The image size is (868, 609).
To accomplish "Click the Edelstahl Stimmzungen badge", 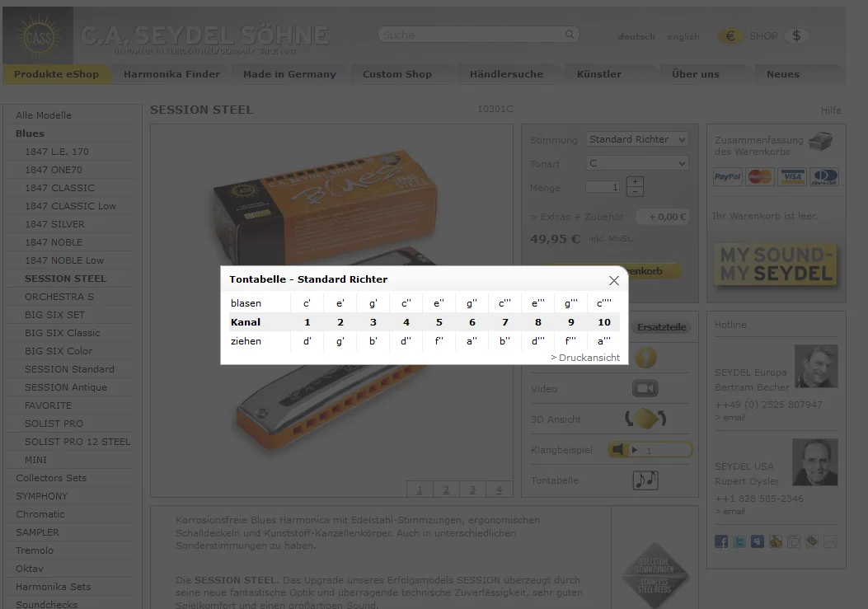I will [x=655, y=576].
